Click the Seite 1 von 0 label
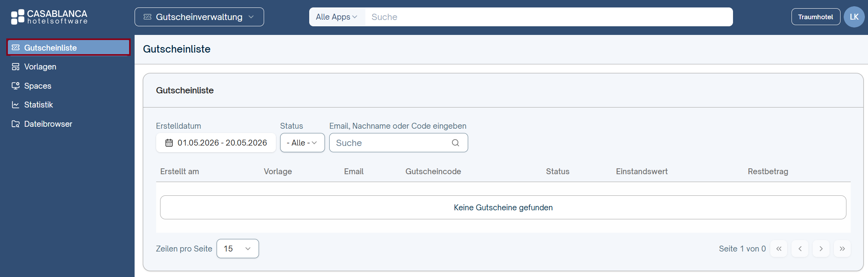Viewport: 868px width, 277px height. pos(742,249)
